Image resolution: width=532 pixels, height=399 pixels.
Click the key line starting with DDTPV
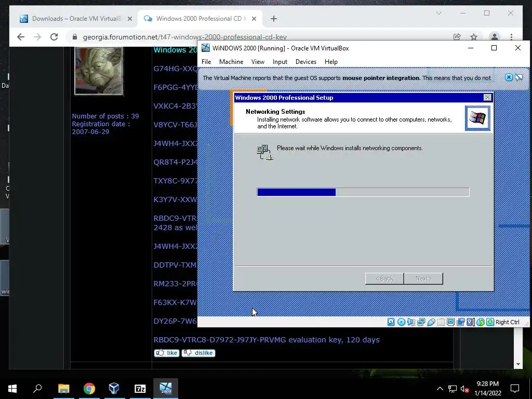pyautogui.click(x=175, y=265)
